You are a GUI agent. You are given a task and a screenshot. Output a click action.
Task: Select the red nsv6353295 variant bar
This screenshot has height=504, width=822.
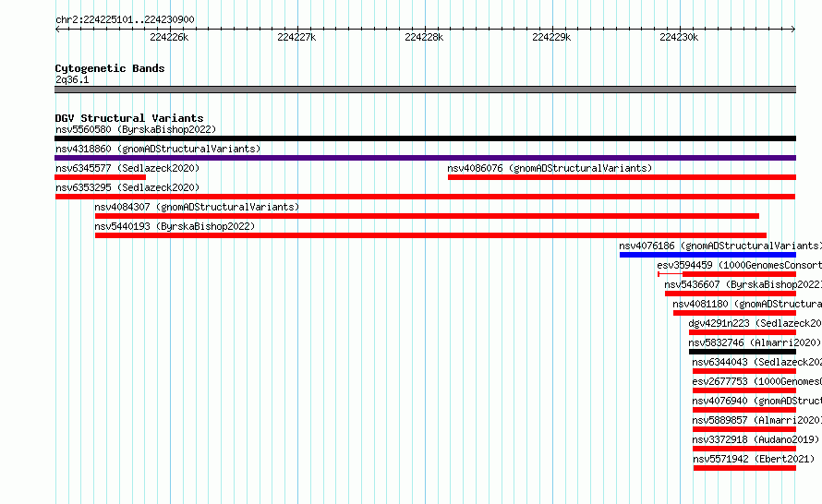(425, 197)
